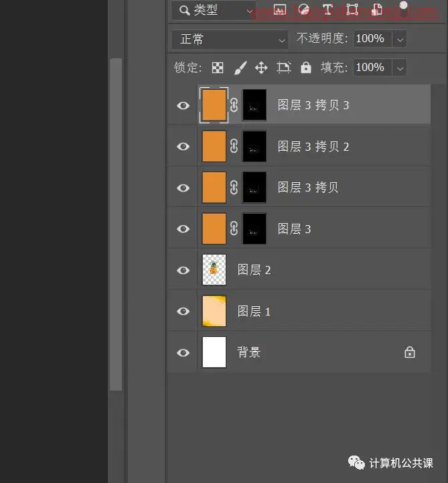Viewport: 448px width, 483px height.
Task: Hide layer 图层 1
Action: pos(183,312)
